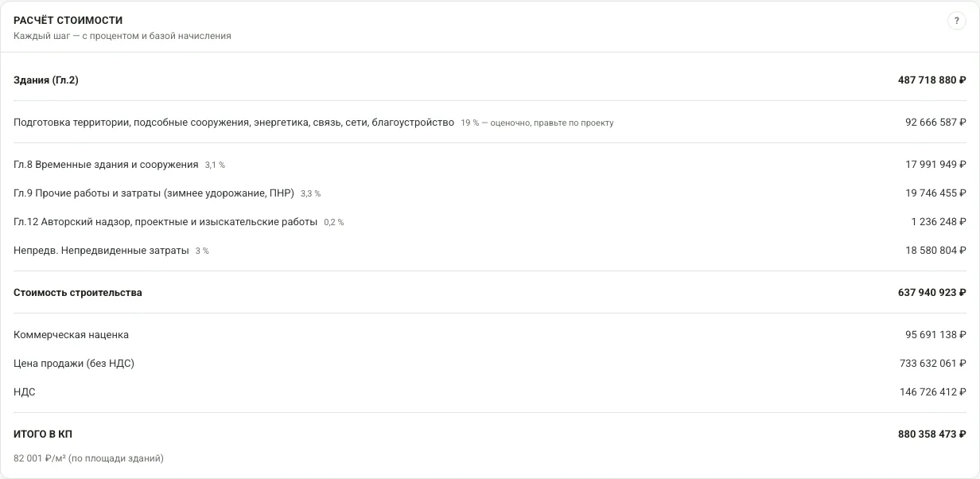Viewport: 980px width, 479px height.
Task: Select the Подготовка территории row label
Action: 234,123
